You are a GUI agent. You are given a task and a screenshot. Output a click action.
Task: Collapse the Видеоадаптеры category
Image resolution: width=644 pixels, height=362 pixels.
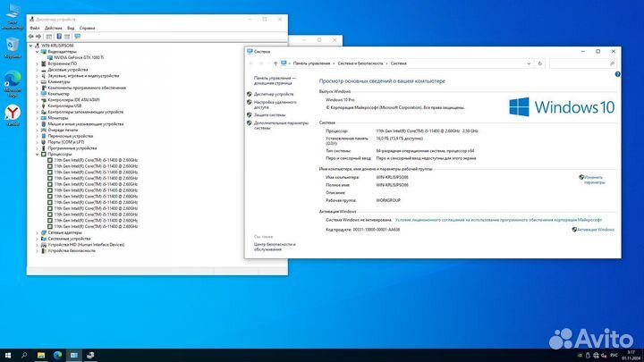pos(37,52)
